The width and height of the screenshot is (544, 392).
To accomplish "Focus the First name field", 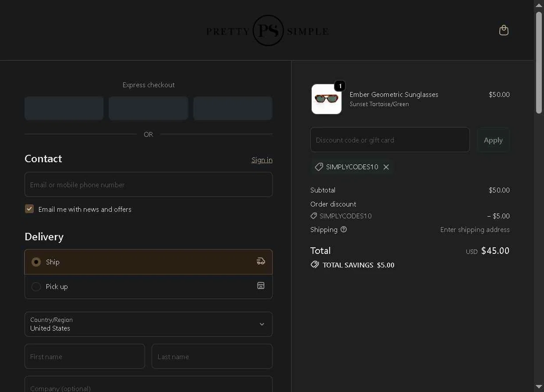I will [x=85, y=356].
